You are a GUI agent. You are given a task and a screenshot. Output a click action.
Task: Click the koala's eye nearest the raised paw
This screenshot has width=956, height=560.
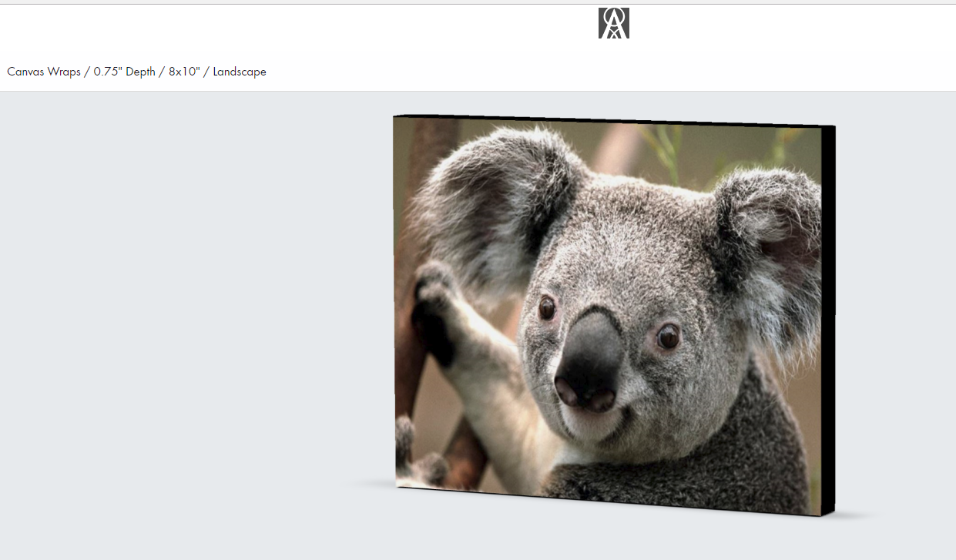point(547,308)
